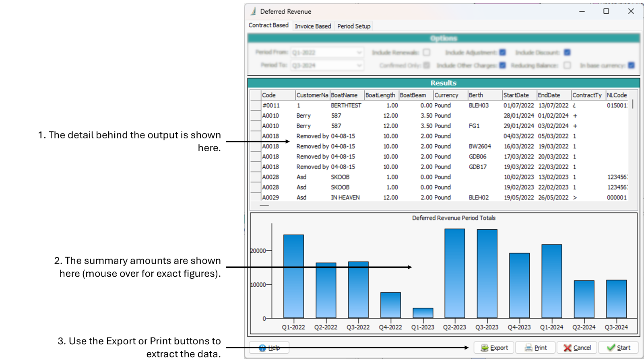Click the Export button icon
Viewport: 644px width, 362px height.
pos(485,348)
